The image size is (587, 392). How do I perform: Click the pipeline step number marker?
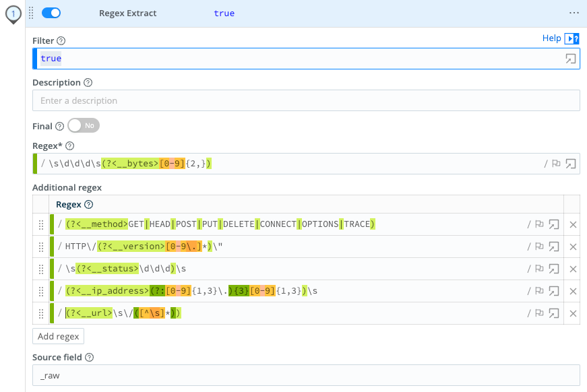pyautogui.click(x=13, y=13)
